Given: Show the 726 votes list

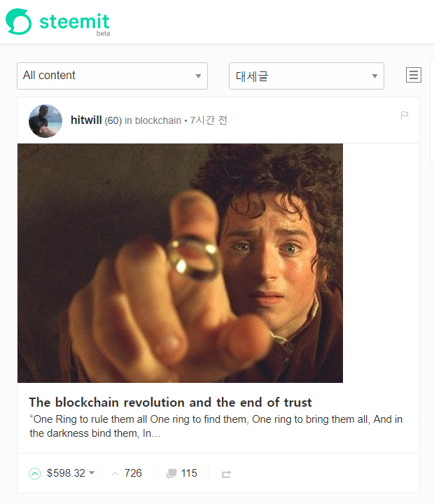Looking at the screenshot, I should coord(127,473).
